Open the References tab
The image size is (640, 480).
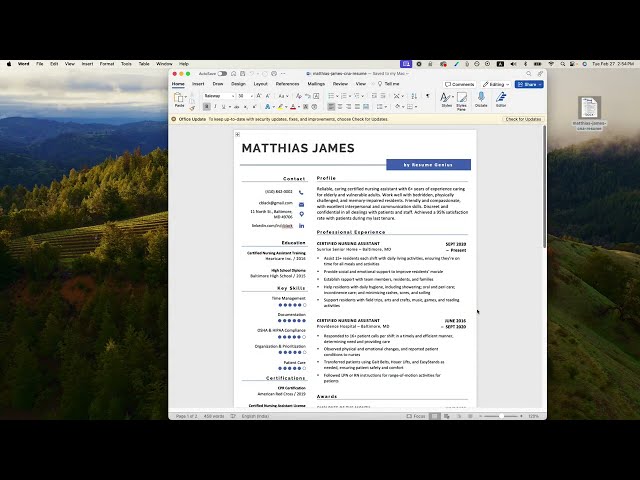(x=287, y=84)
